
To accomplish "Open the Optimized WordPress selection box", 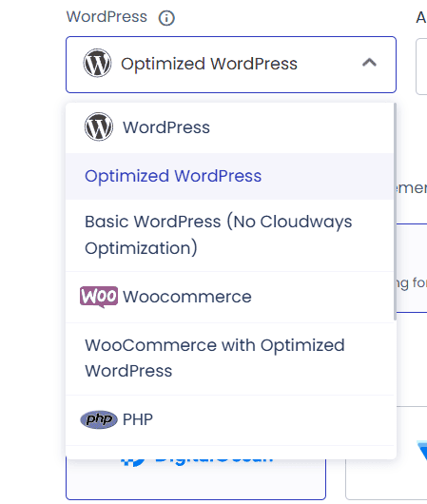I will pos(231,65).
